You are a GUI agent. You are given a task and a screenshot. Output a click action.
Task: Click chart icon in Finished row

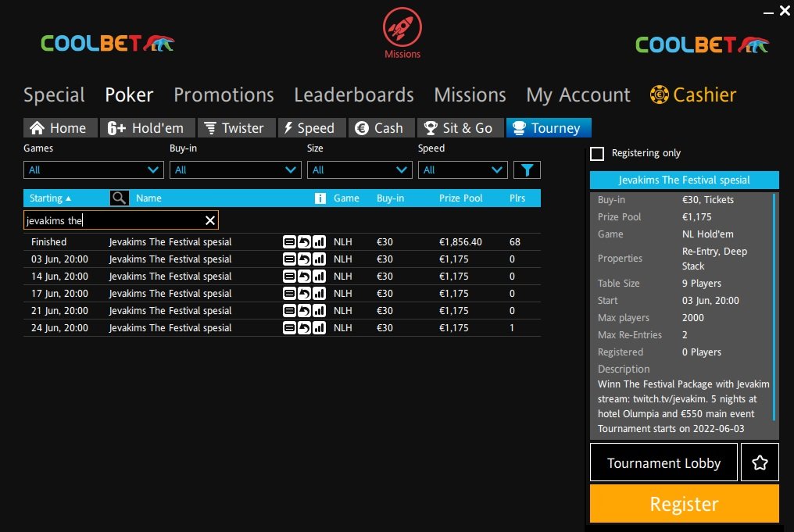point(319,242)
